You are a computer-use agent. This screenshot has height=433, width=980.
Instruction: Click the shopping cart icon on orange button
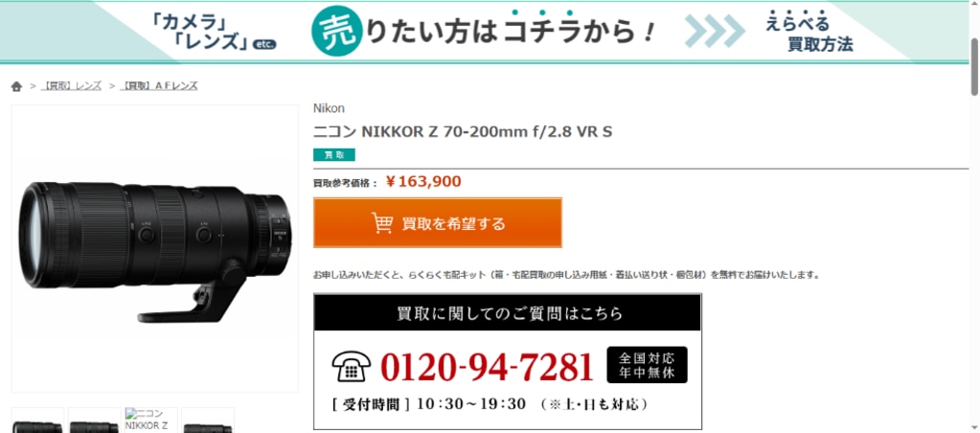[382, 223]
